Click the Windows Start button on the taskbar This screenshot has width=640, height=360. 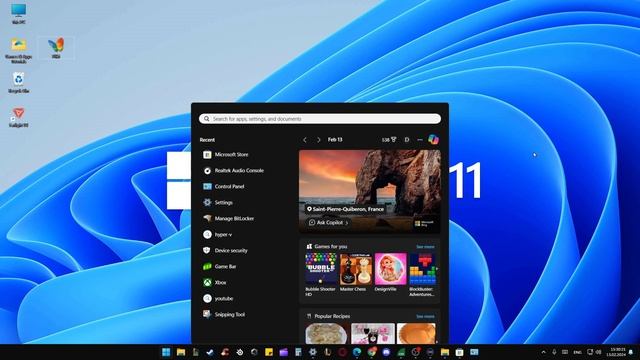[x=166, y=352]
